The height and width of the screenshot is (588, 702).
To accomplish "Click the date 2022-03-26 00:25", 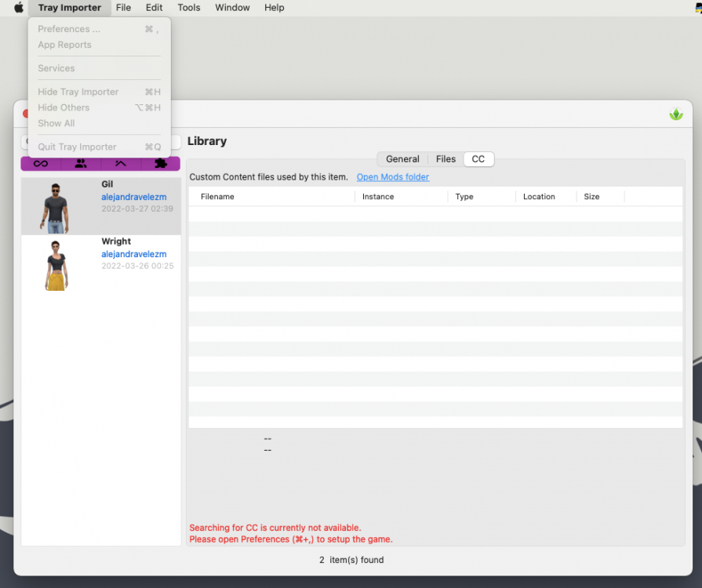I will [137, 267].
